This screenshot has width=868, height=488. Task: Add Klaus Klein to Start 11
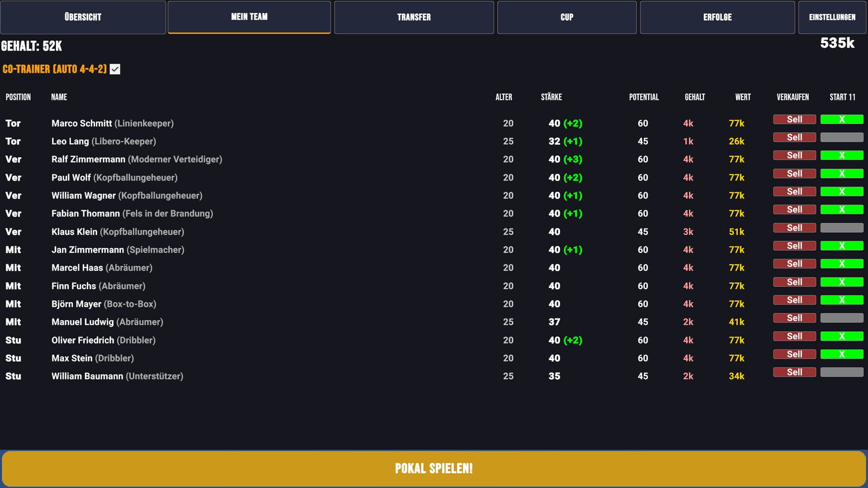pos(842,227)
